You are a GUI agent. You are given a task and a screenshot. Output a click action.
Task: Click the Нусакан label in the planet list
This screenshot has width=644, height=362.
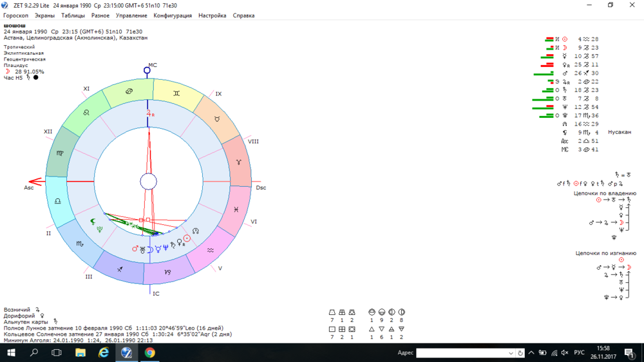pos(620,132)
